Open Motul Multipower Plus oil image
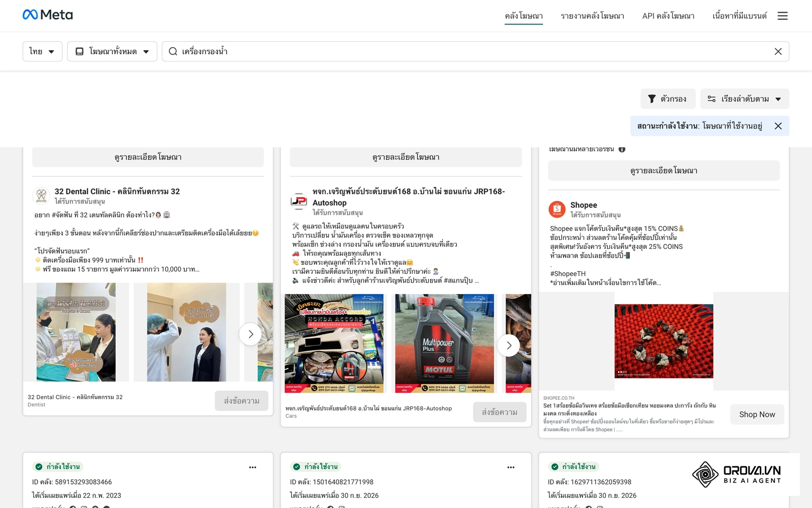 tap(445, 343)
